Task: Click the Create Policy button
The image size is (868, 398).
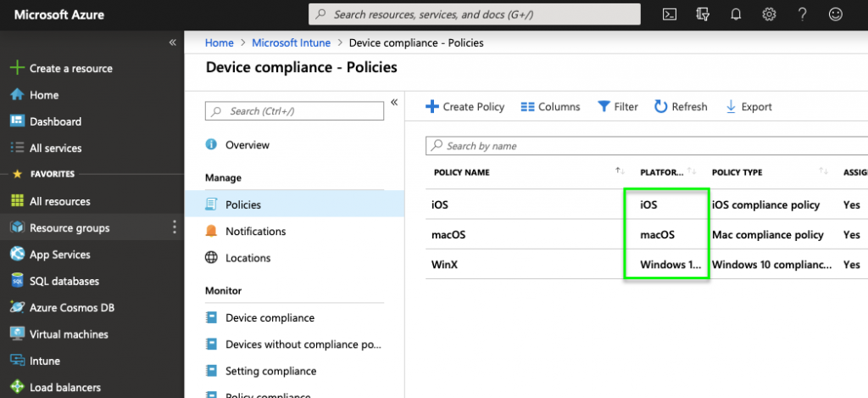Action: click(465, 107)
